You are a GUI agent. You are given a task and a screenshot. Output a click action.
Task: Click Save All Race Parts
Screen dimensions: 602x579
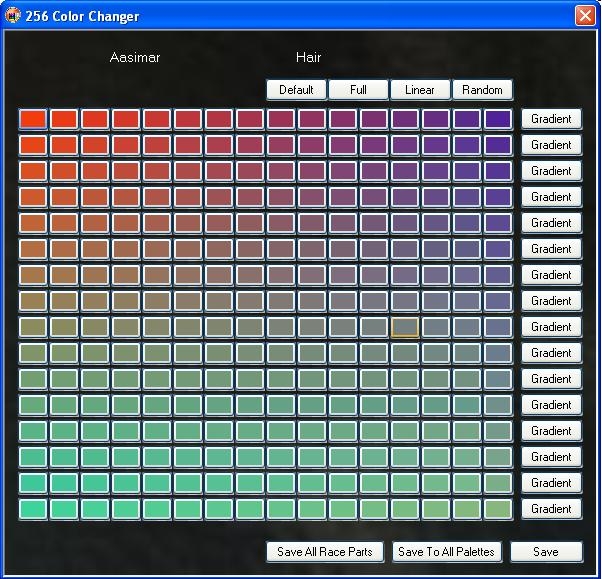(325, 552)
